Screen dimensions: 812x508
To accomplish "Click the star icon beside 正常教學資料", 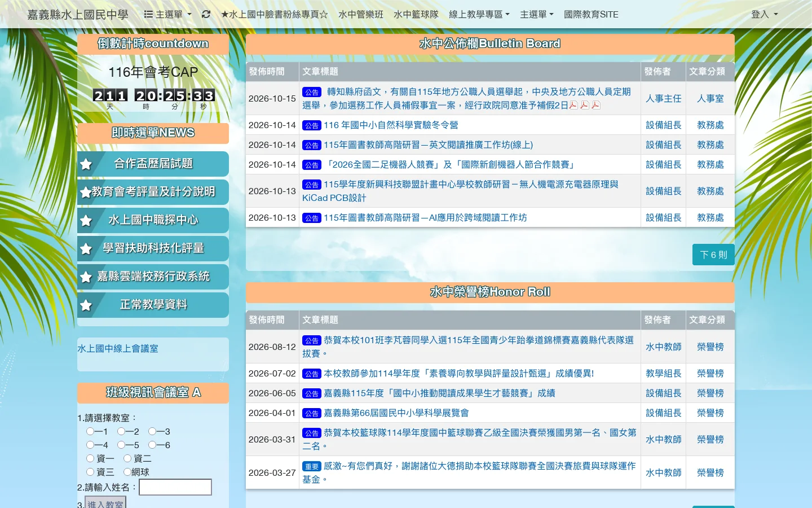I will coord(86,305).
